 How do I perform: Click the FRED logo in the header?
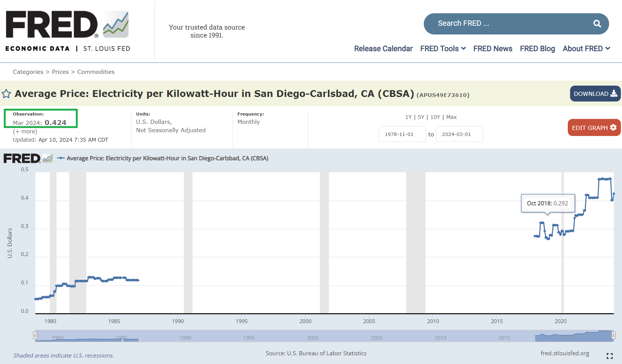[68, 31]
